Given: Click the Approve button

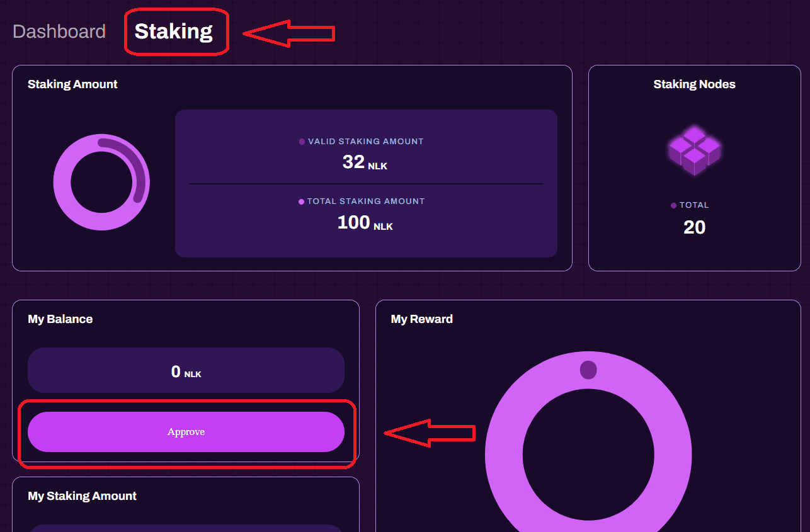Looking at the screenshot, I should pyautogui.click(x=186, y=432).
